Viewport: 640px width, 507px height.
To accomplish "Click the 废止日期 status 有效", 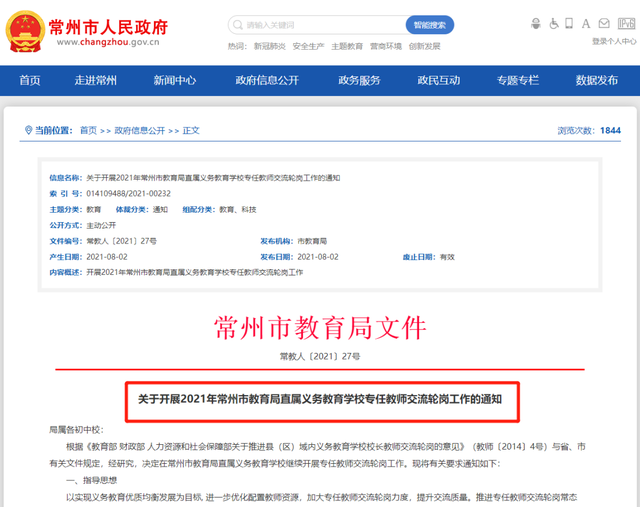I will point(447,257).
